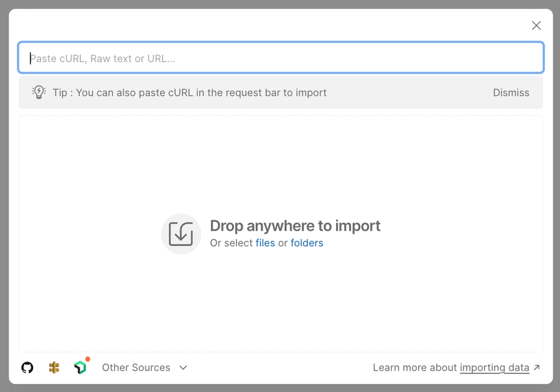Open the importing data documentation link
This screenshot has height=392, width=560.
(494, 368)
